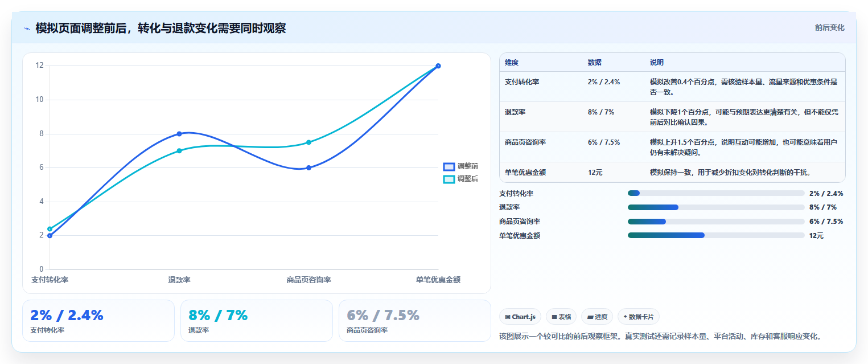Click the data point at 单笔优惠金额
Viewport: 868px width, 364px height.
coord(438,66)
